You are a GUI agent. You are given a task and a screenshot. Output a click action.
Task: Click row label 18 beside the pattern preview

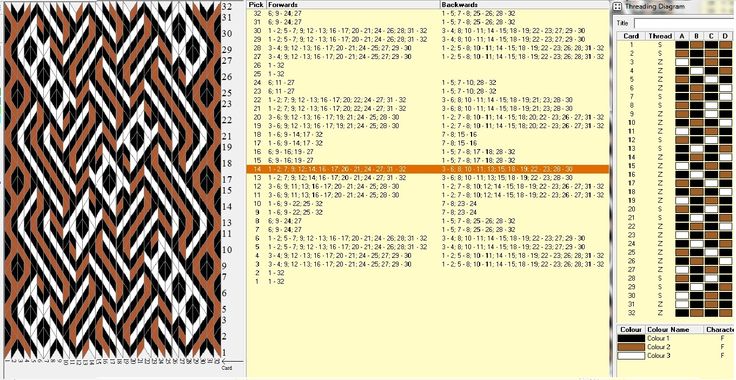[x=227, y=163]
